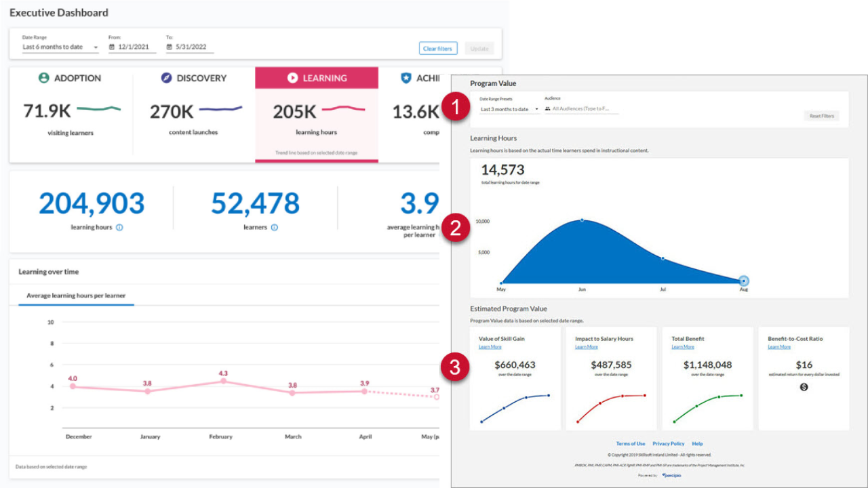The height and width of the screenshot is (488, 868).
Task: Open the To date calendar icon
Action: (x=170, y=47)
